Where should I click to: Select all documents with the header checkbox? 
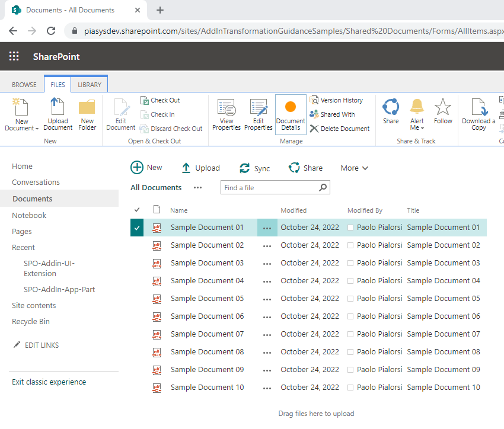click(x=137, y=210)
